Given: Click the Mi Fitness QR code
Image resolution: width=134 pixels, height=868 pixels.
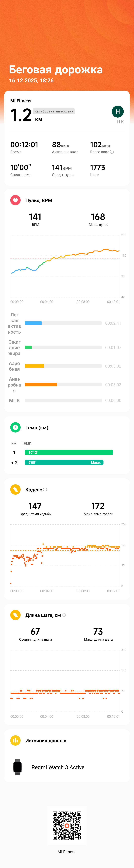Looking at the screenshot, I should pyautogui.click(x=67, y=826).
